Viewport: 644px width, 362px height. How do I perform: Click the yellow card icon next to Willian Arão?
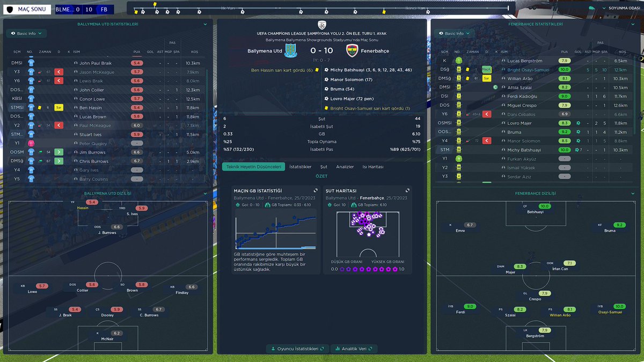(x=468, y=78)
